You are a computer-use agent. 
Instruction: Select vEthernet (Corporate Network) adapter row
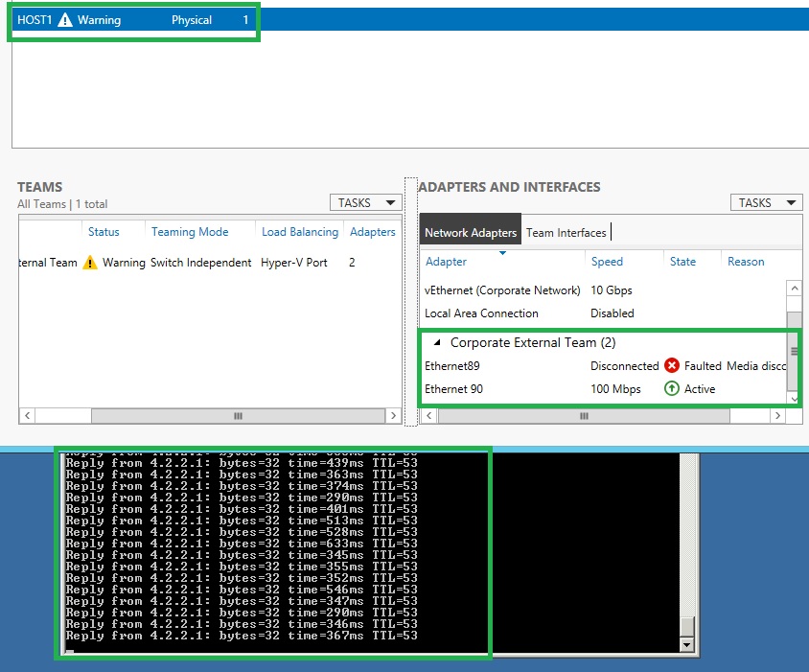click(x=604, y=290)
